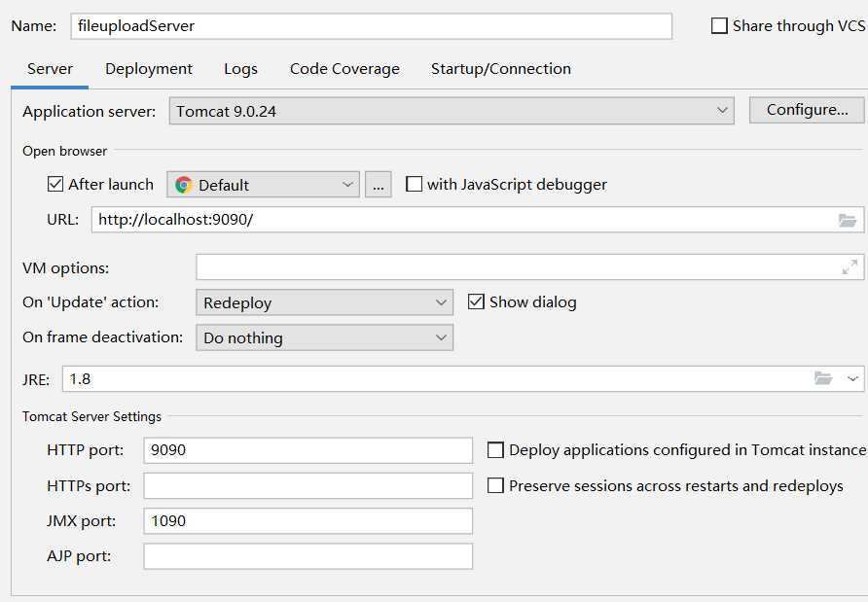Toggle Share through VCS checkbox

pyautogui.click(x=719, y=25)
